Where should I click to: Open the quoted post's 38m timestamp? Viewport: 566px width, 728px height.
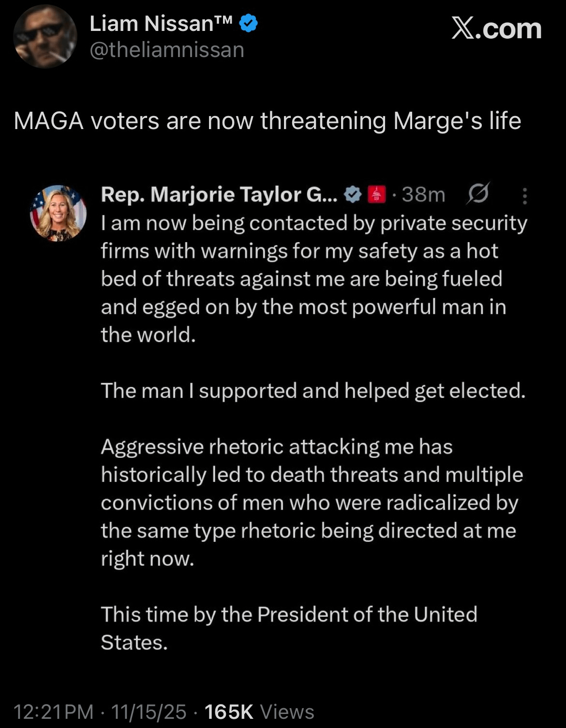click(x=423, y=194)
